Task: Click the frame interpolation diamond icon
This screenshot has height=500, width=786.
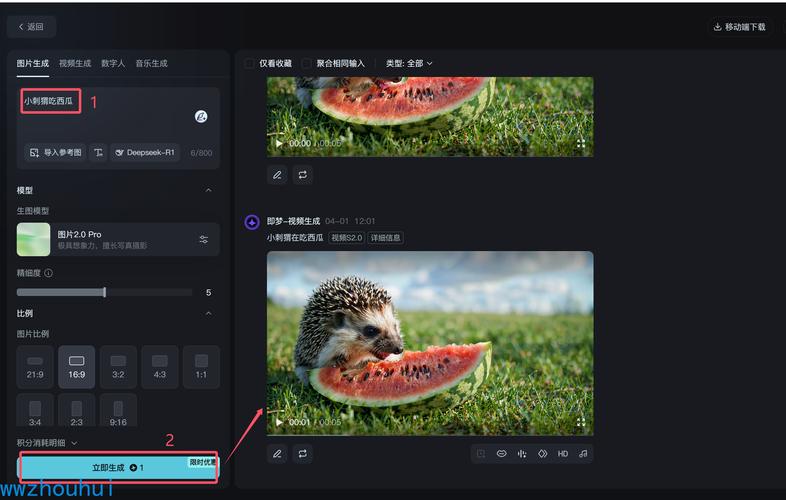Action: 542,454
